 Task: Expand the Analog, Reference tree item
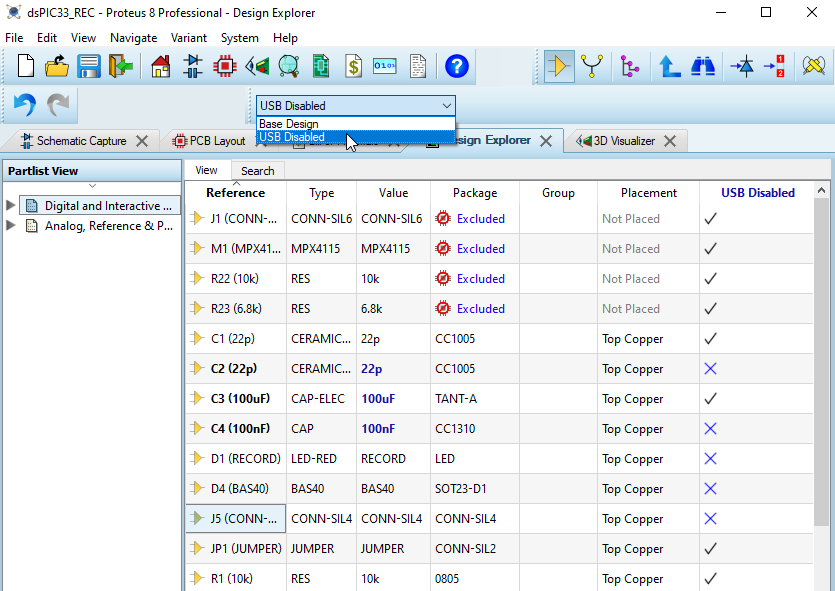pyautogui.click(x=11, y=226)
